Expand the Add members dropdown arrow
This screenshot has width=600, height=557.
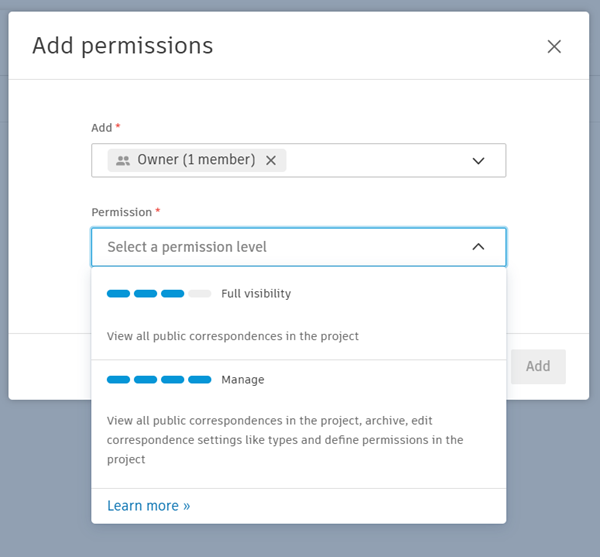pyautogui.click(x=478, y=160)
